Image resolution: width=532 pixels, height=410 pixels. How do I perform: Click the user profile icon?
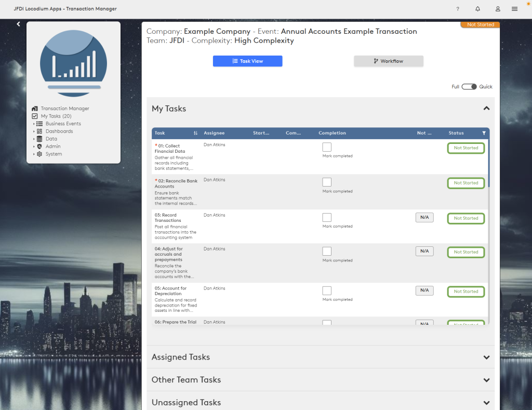pos(498,9)
